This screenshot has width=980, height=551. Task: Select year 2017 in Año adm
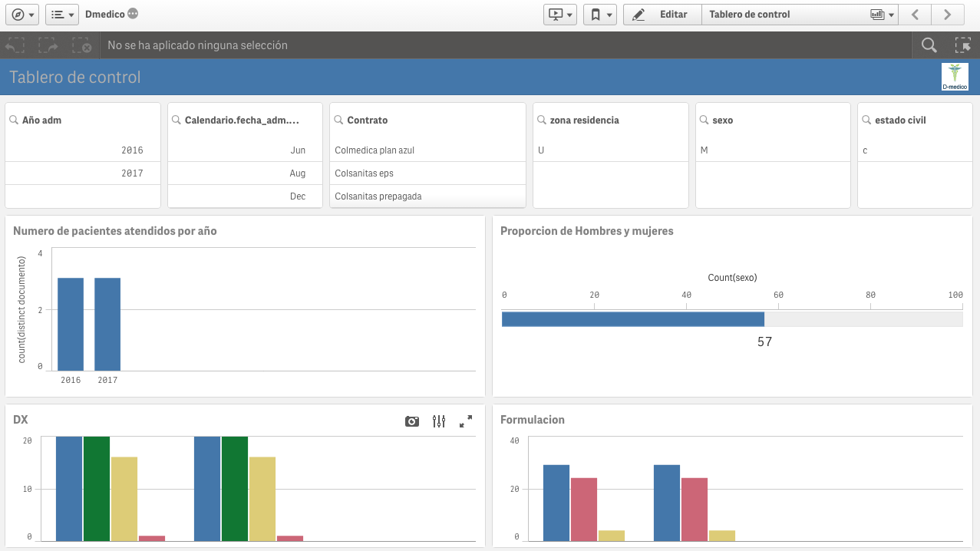click(x=83, y=173)
